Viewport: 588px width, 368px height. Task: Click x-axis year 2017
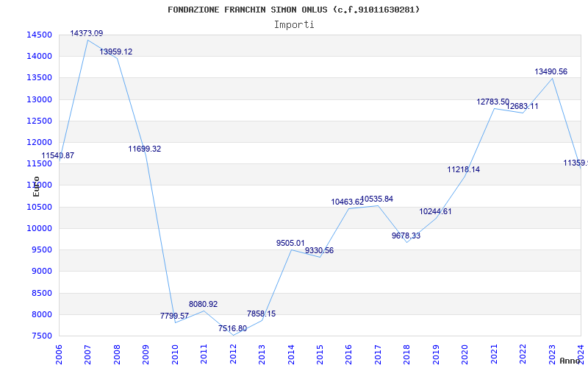pyautogui.click(x=378, y=354)
